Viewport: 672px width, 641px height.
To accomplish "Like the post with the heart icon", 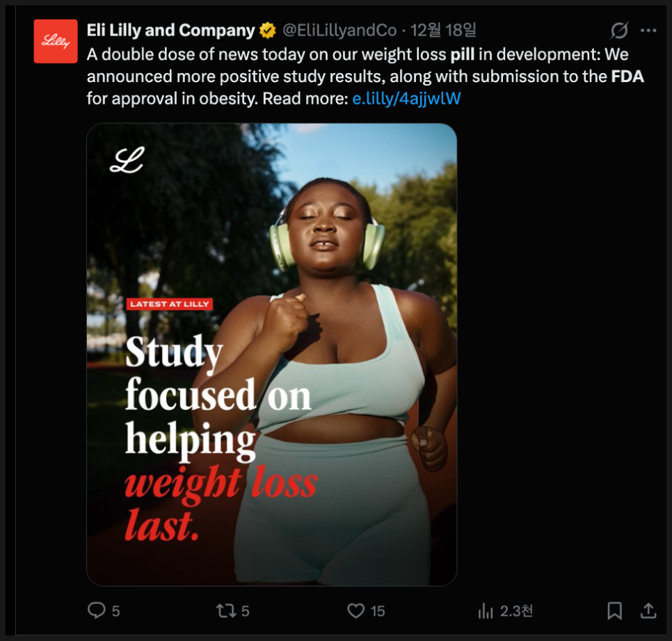I will coord(355,610).
